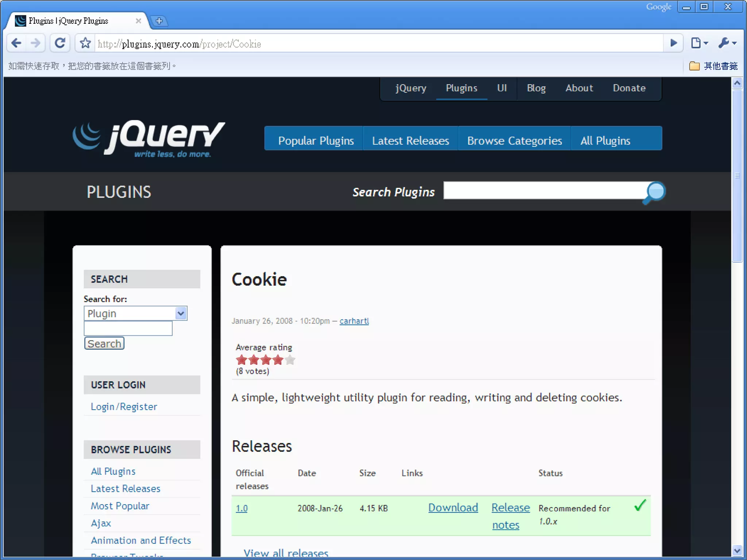The width and height of the screenshot is (747, 560).
Task: Maximize the browser window
Action: click(704, 7)
